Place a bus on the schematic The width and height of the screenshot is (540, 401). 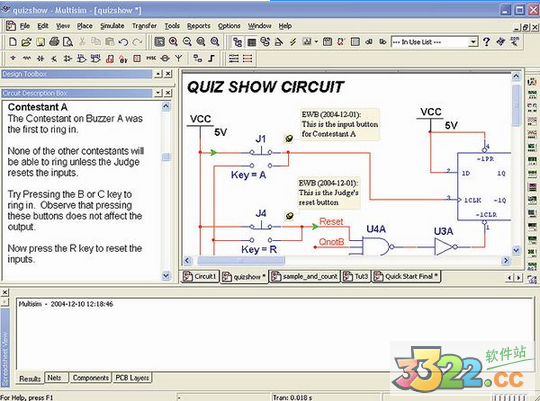(211, 59)
